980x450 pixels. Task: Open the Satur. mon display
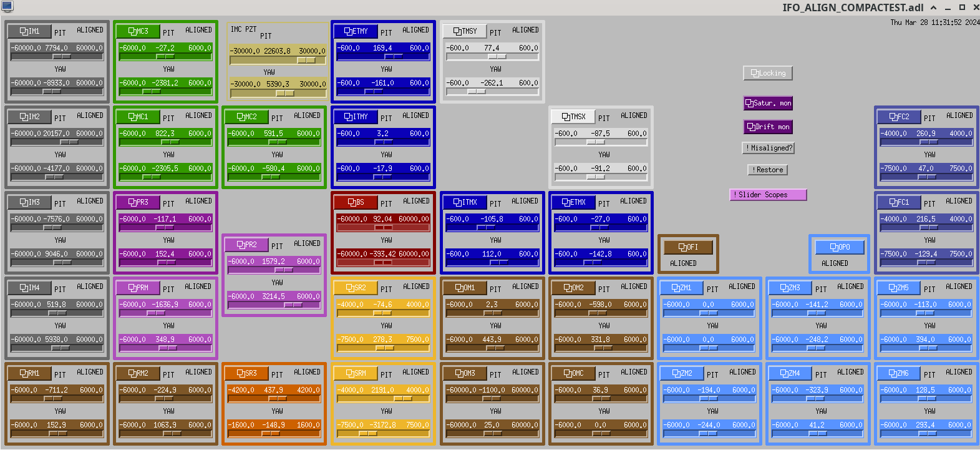pyautogui.click(x=768, y=103)
